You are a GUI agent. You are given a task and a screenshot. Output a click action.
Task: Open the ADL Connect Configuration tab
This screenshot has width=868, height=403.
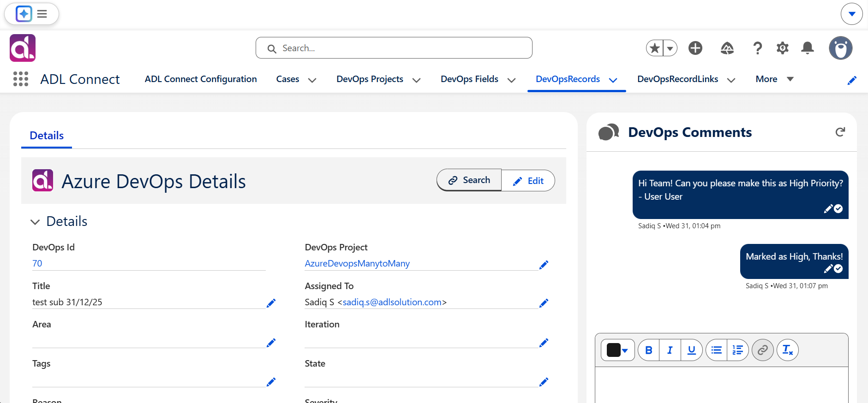[201, 79]
